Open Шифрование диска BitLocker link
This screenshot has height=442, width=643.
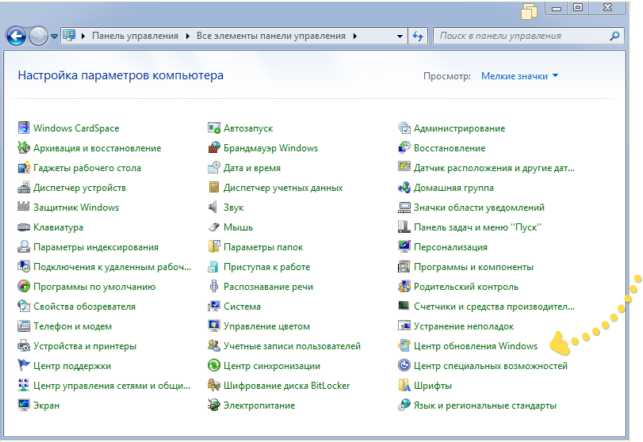pyautogui.click(x=286, y=386)
